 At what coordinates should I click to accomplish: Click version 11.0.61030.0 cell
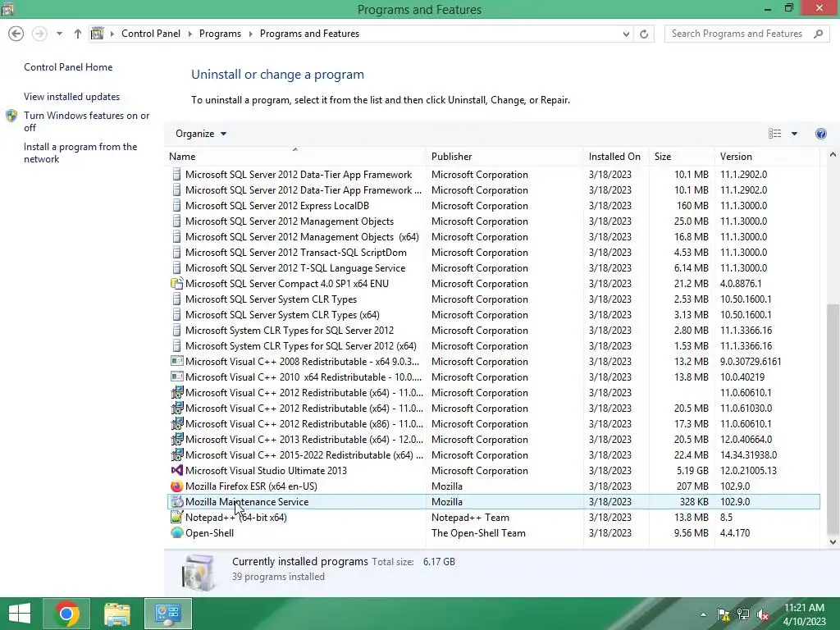point(746,409)
